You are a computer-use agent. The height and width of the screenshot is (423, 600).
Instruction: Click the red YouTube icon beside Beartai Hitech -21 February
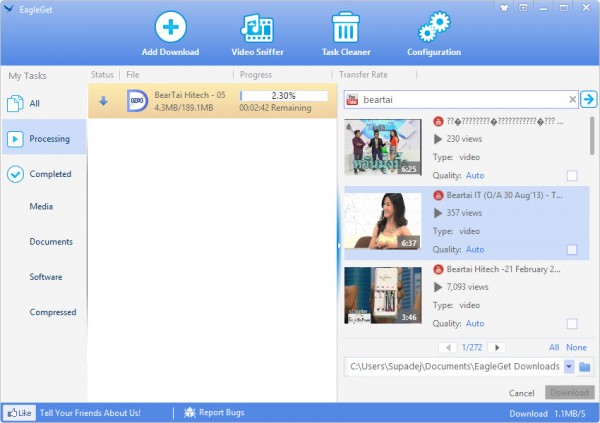tap(438, 269)
